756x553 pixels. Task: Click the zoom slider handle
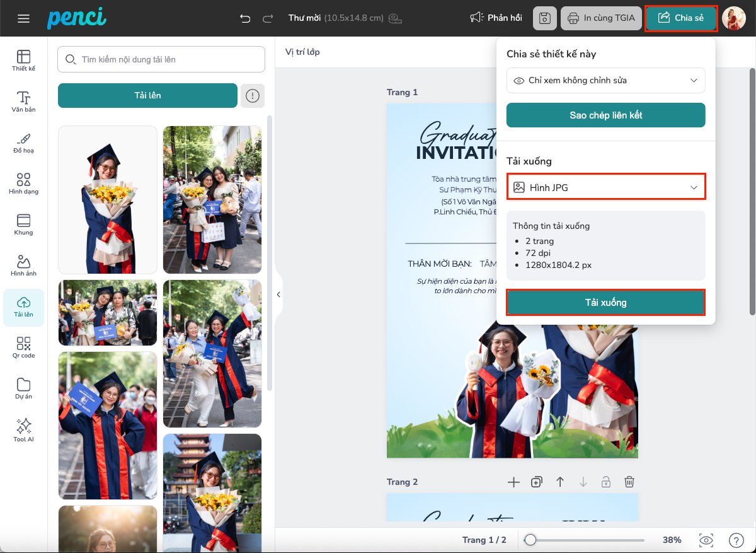click(531, 540)
